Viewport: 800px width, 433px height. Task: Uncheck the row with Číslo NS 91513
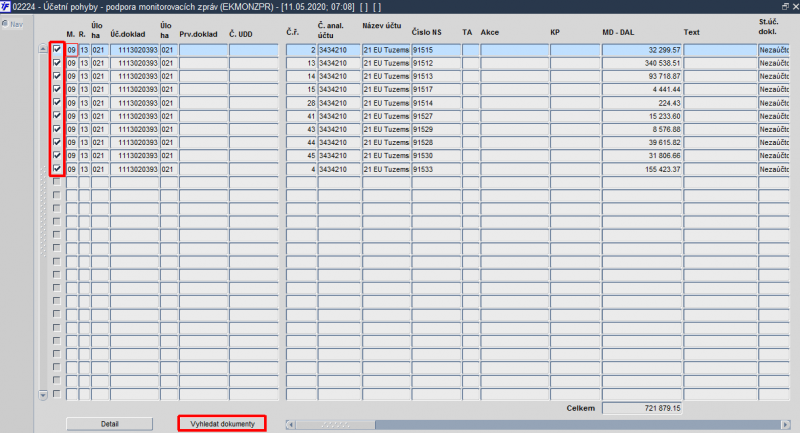57,76
